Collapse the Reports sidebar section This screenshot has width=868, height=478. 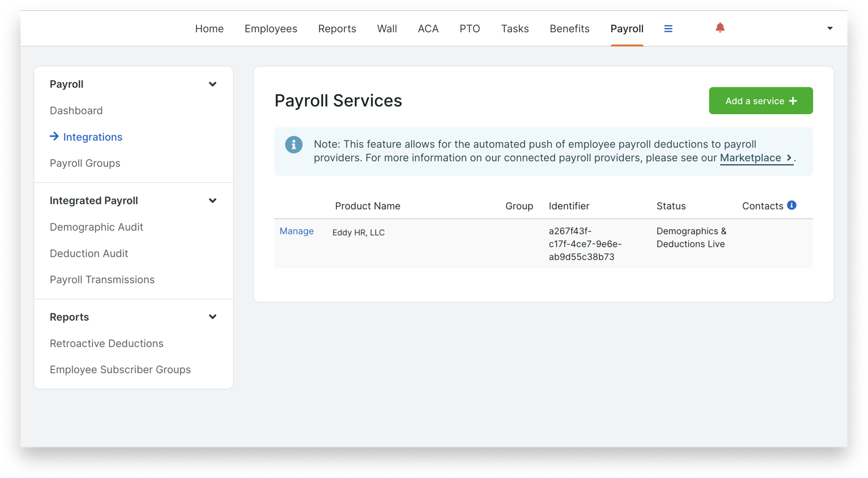[212, 316]
